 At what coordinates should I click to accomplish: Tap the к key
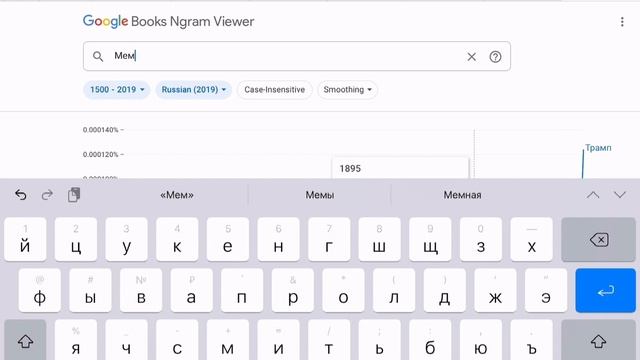(x=177, y=240)
